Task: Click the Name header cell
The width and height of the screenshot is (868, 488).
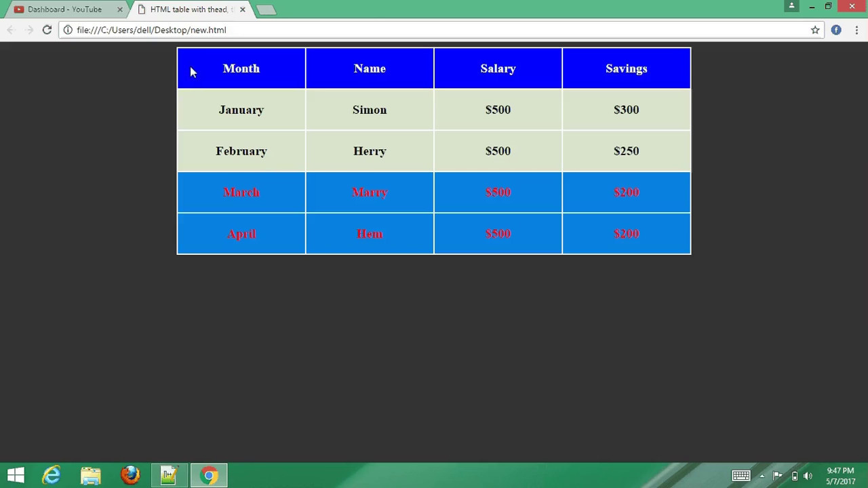Action: click(370, 68)
